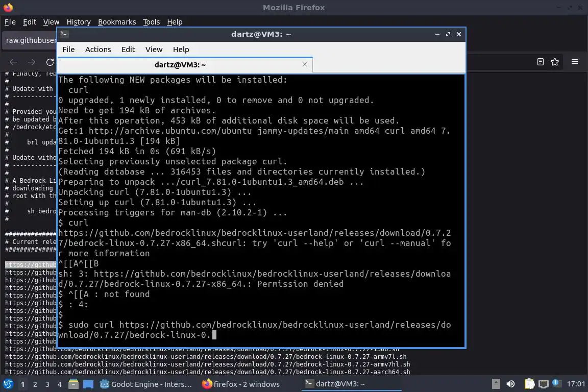Click 'Processing triggers for man-db' terminal line

(x=173, y=213)
